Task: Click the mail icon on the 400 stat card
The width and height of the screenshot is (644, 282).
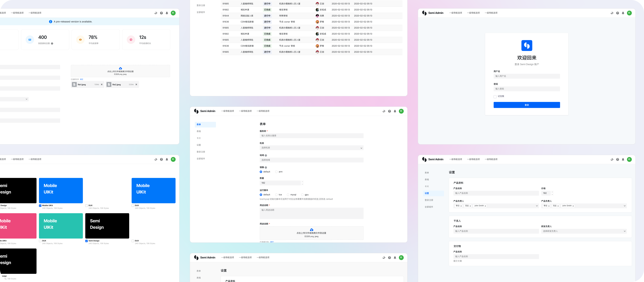Action: pyautogui.click(x=30, y=39)
